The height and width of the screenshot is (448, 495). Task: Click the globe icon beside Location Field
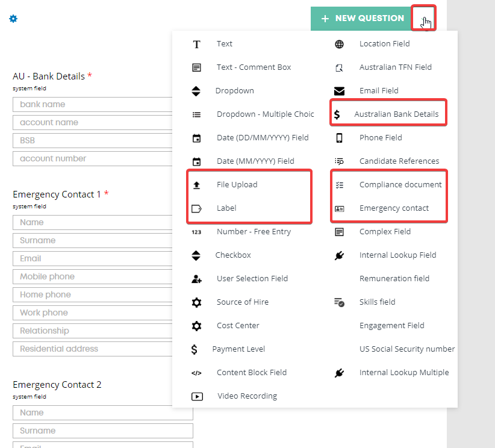tap(340, 43)
